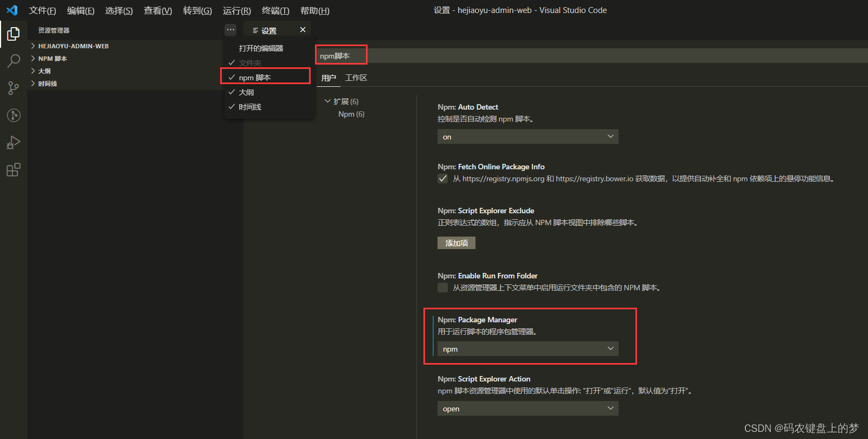Click Npm: Script Explorer Exclude title
The height and width of the screenshot is (439, 868).
(486, 211)
